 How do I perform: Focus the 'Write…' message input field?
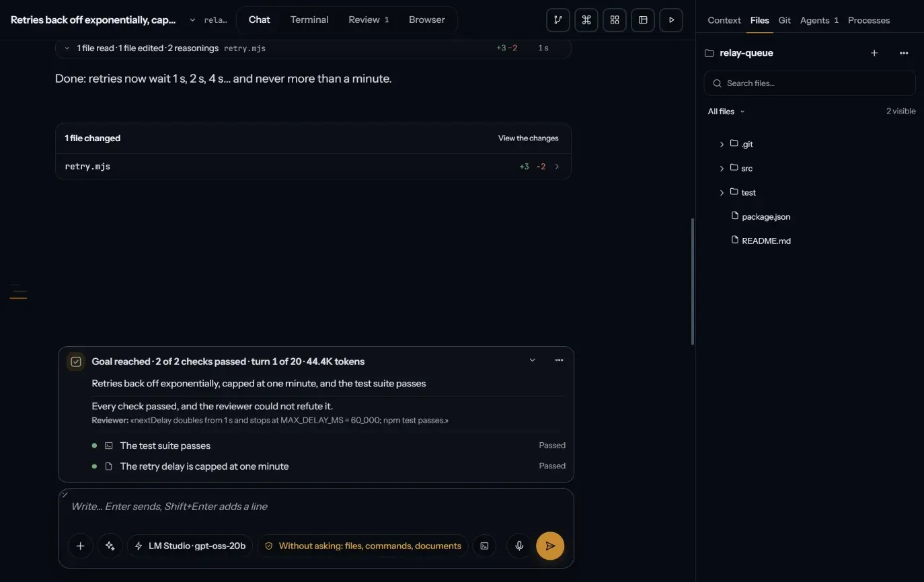316,507
